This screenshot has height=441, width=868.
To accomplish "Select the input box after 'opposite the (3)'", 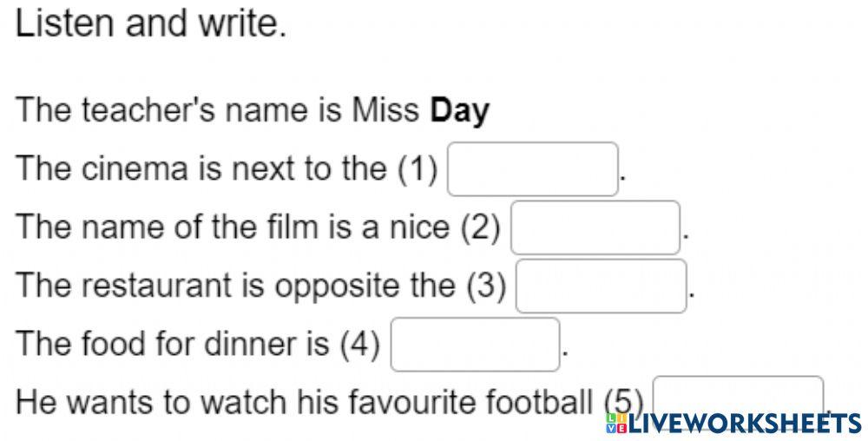I will pos(601,286).
